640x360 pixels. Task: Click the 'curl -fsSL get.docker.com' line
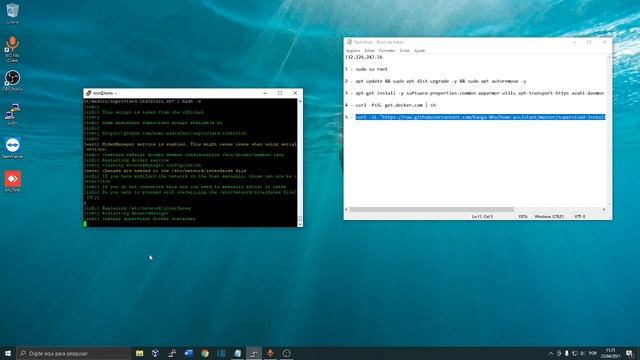(390, 105)
